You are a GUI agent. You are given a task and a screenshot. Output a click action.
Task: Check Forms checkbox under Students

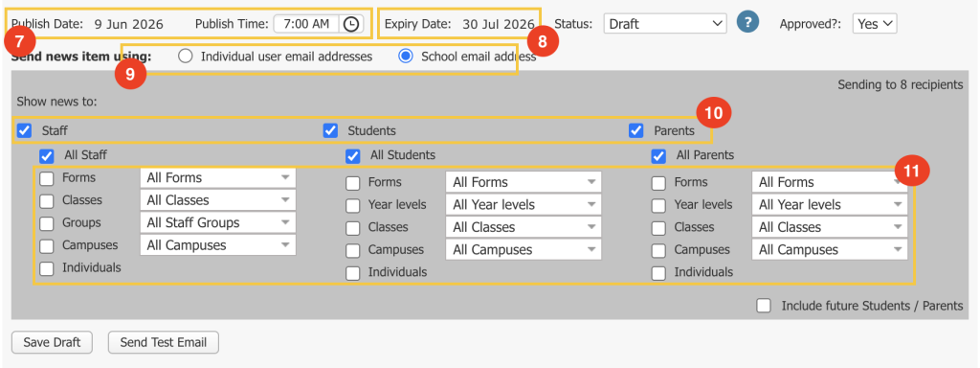353,183
